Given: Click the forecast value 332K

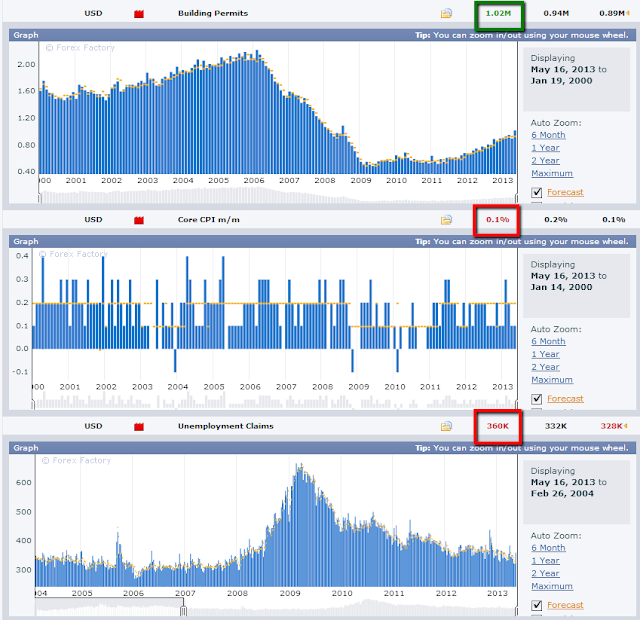Looking at the screenshot, I should (556, 426).
